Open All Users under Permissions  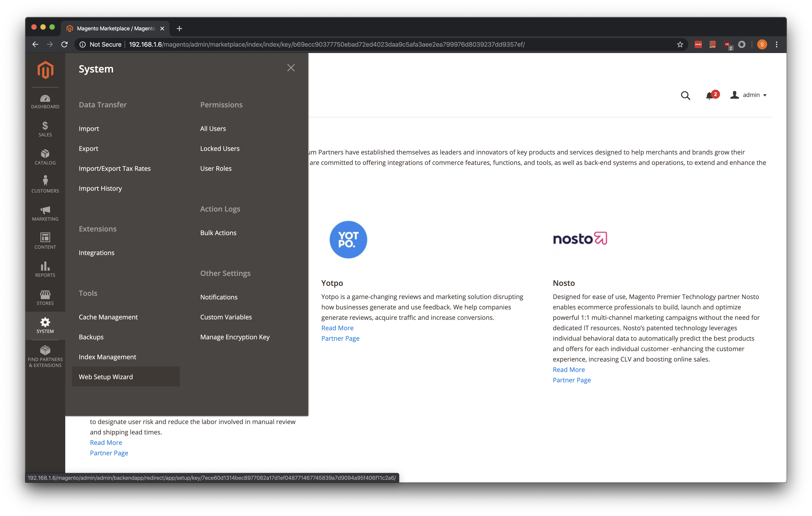(x=213, y=128)
